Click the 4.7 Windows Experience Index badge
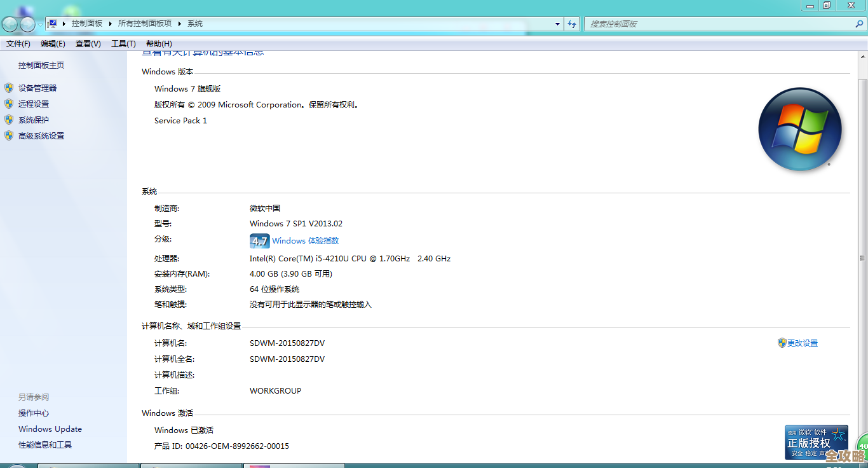The width and height of the screenshot is (868, 468). (259, 241)
